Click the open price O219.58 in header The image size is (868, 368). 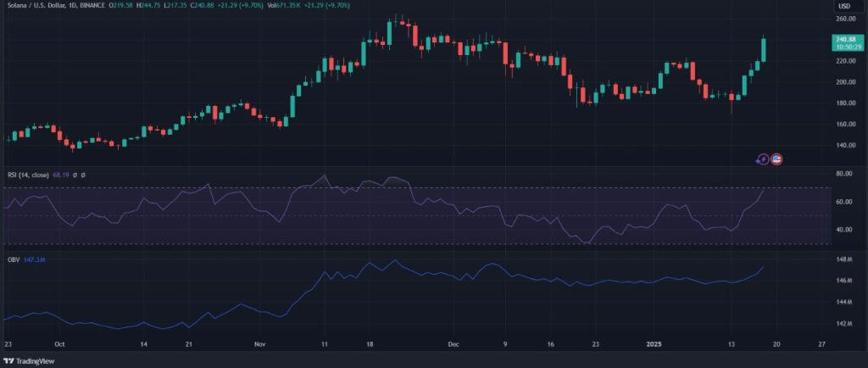[x=121, y=5]
